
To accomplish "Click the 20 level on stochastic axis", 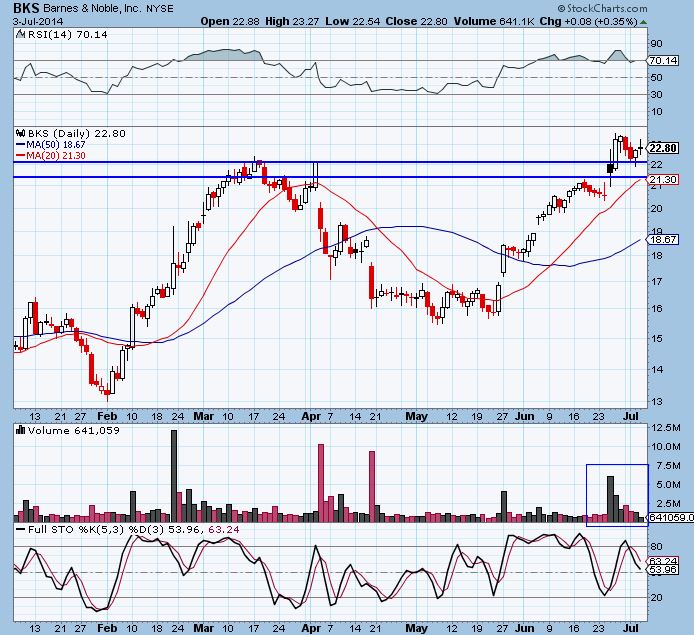I will 656,598.
